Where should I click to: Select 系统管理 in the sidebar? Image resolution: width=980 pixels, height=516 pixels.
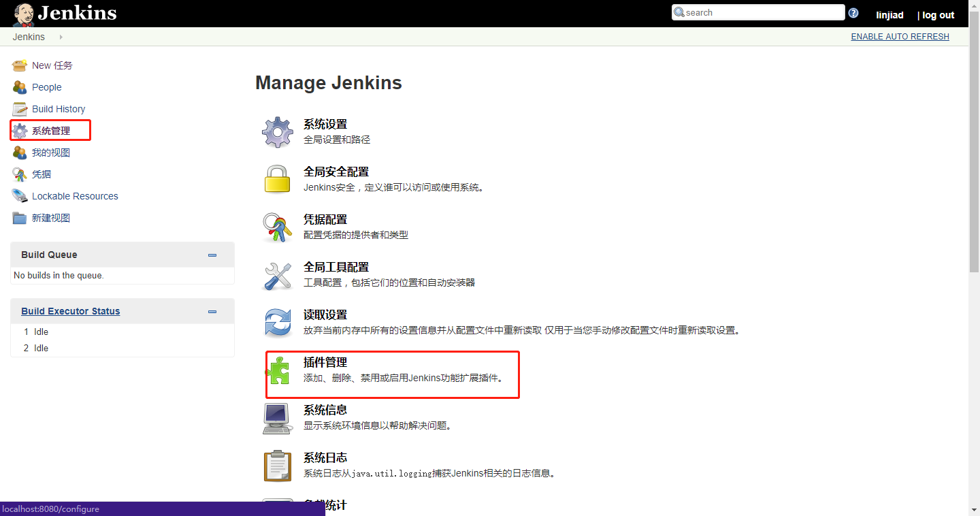click(51, 131)
